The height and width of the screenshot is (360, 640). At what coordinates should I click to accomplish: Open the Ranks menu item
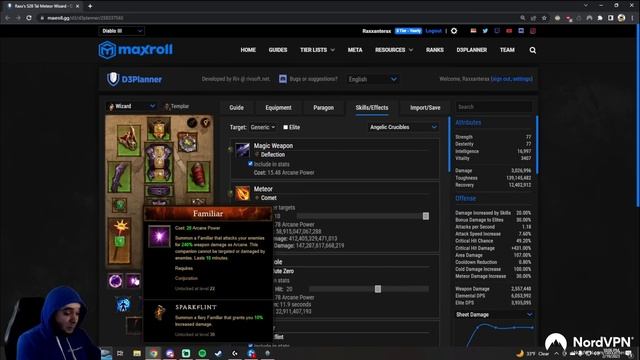point(435,50)
